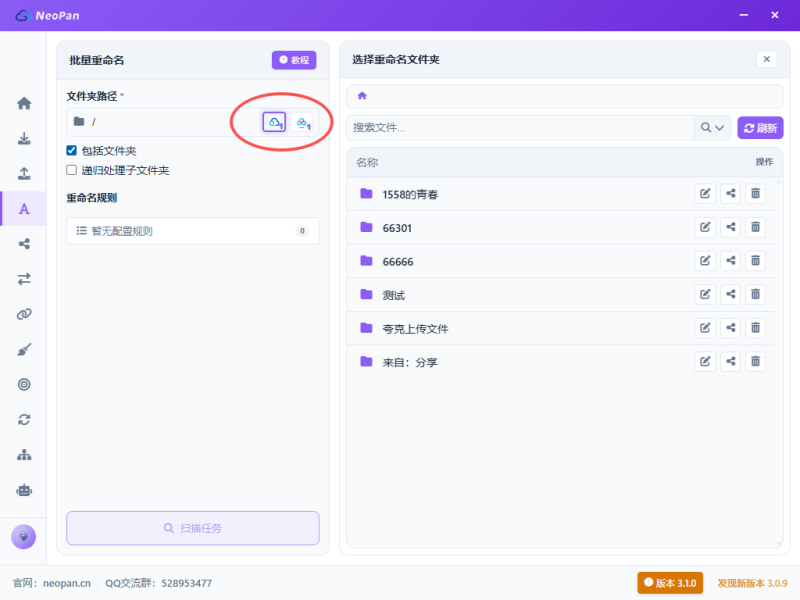
Task: Open the Download section in sidebar
Action: pyautogui.click(x=24, y=139)
